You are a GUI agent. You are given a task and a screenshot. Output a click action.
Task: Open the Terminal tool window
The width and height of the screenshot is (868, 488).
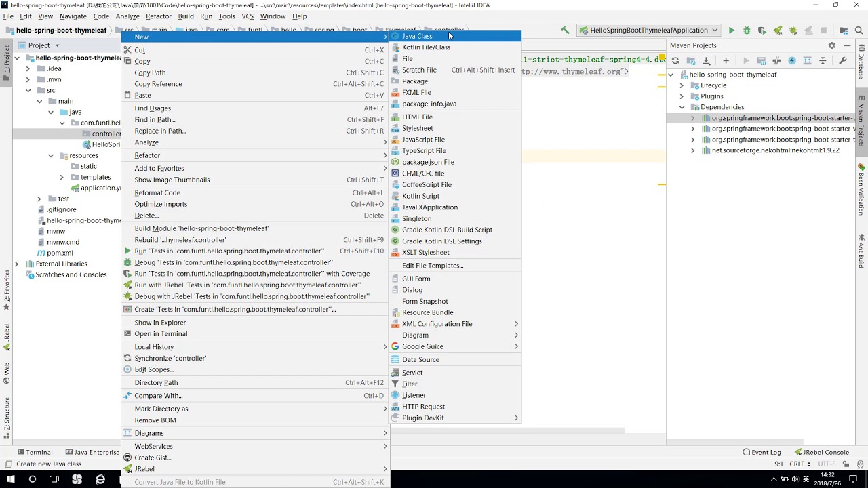[35, 452]
